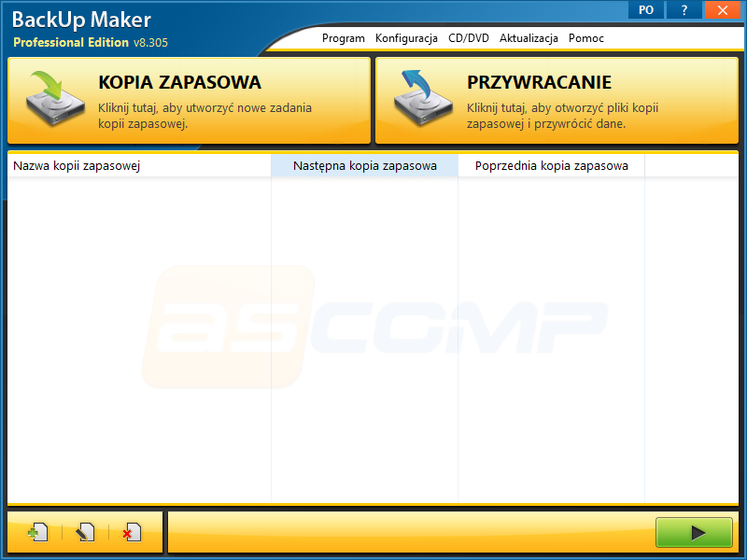Sort by Nazwa kopii zapasowej column

click(139, 166)
